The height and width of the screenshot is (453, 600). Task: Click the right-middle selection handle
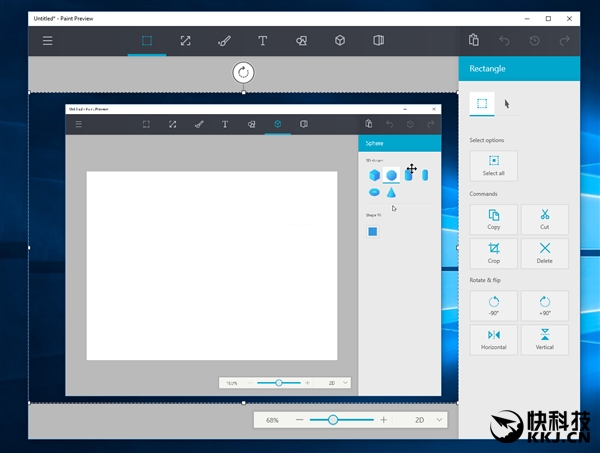point(458,248)
